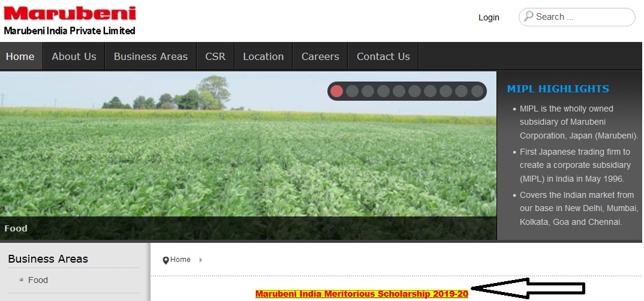Select the fourth slideshow dot
The height and width of the screenshot is (301, 644).
[384, 91]
